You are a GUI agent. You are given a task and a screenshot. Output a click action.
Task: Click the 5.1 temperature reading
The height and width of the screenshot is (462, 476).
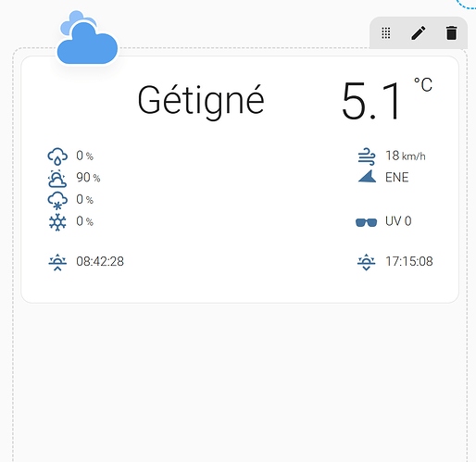371,101
